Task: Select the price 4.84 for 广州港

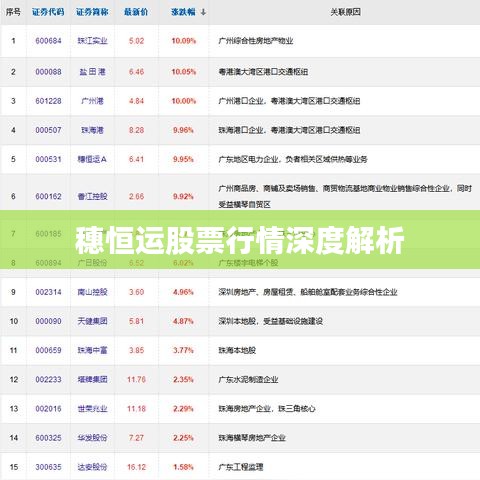Action: tap(136, 101)
